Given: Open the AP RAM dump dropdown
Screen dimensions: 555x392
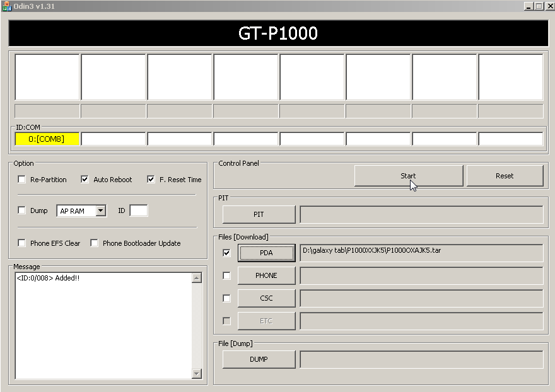Looking at the screenshot, I should click(100, 211).
